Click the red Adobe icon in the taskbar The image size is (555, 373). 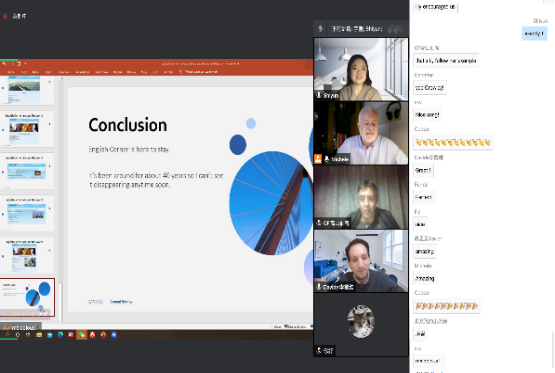click(x=92, y=335)
